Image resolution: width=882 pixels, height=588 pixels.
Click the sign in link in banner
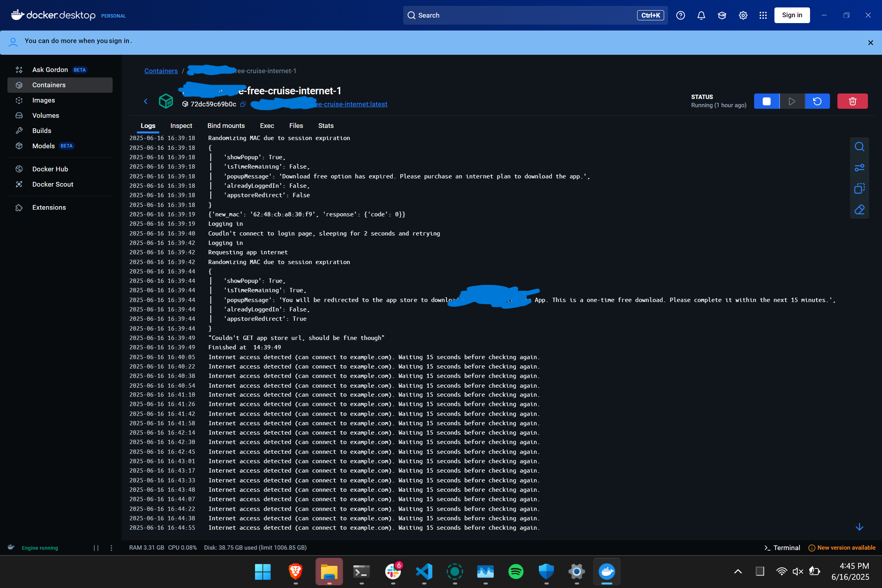[x=119, y=41]
